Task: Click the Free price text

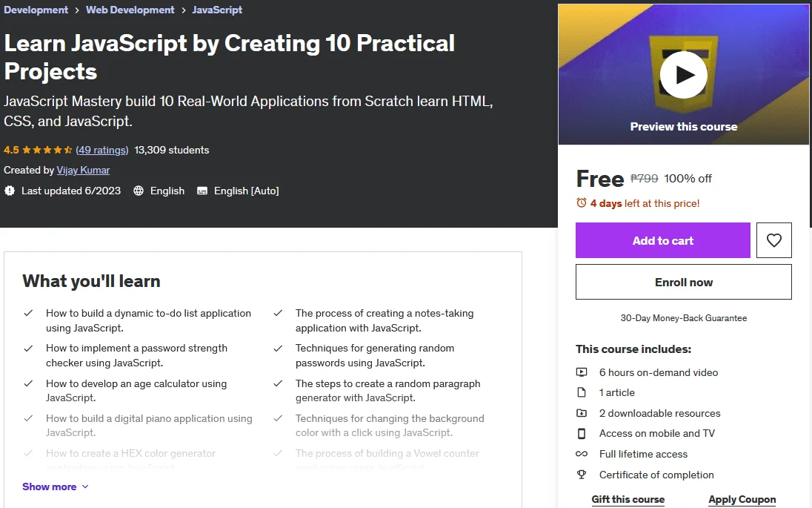Action: [600, 179]
